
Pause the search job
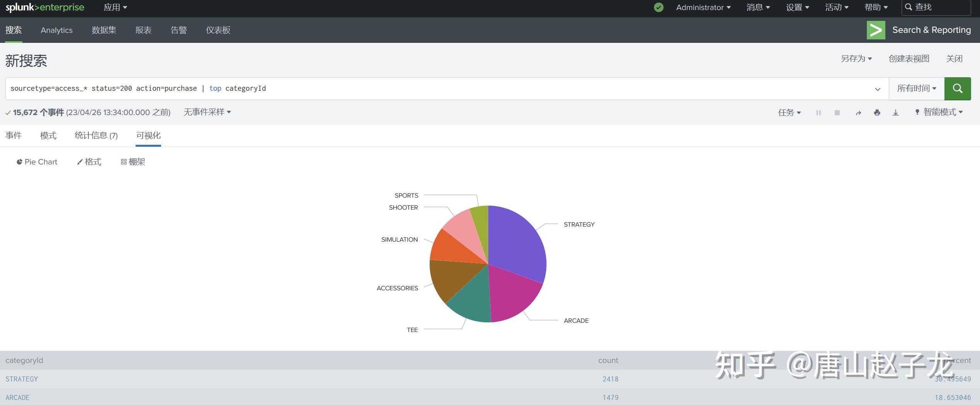pyautogui.click(x=818, y=113)
